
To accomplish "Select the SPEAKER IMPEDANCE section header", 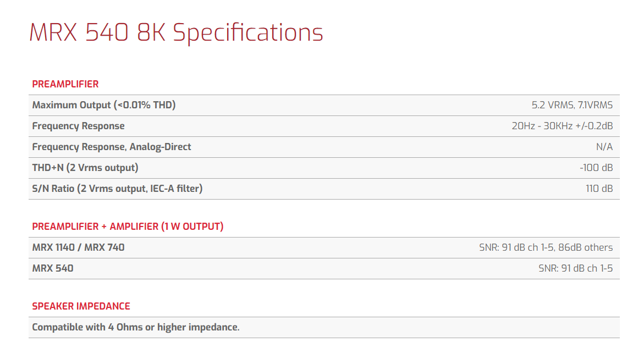I will (x=81, y=306).
